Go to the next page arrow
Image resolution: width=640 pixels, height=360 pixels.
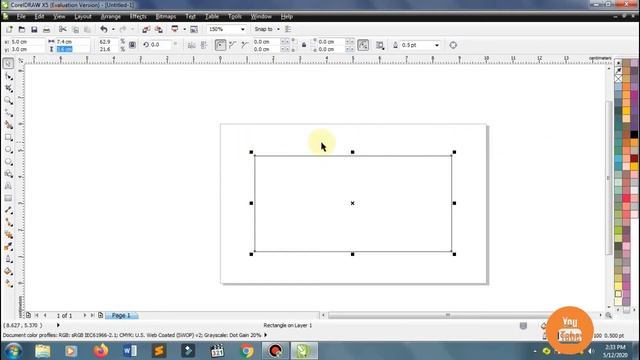85,316
